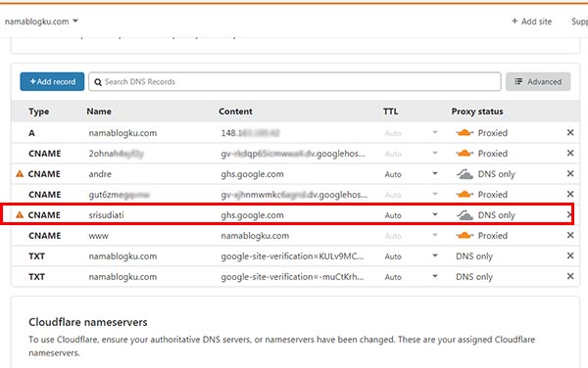
Task: Open TTL dropdown for 2ohnah CNAME row
Action: click(435, 153)
